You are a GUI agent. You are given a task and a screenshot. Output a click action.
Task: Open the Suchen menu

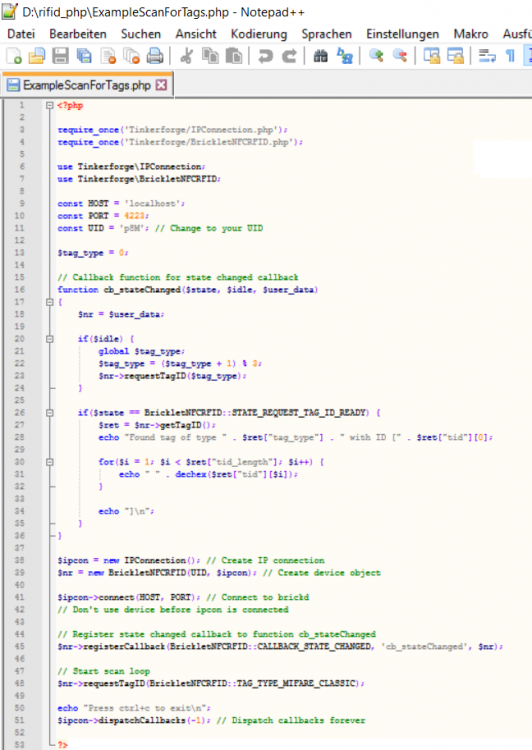click(141, 34)
